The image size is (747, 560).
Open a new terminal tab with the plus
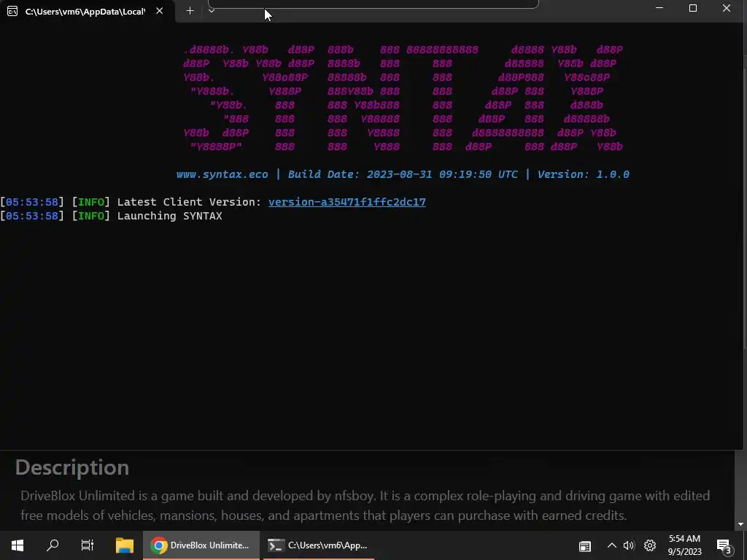pos(190,10)
